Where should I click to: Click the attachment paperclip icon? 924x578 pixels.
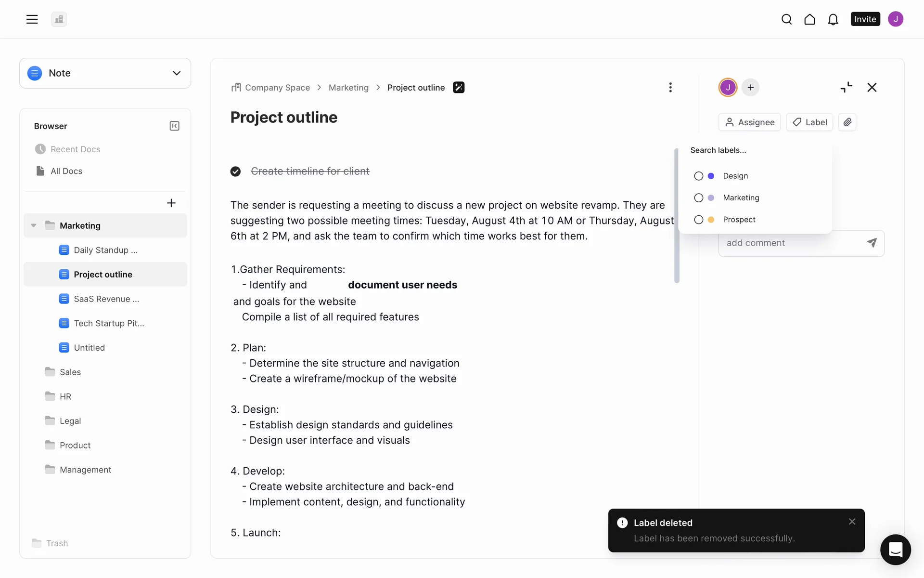[x=847, y=122]
